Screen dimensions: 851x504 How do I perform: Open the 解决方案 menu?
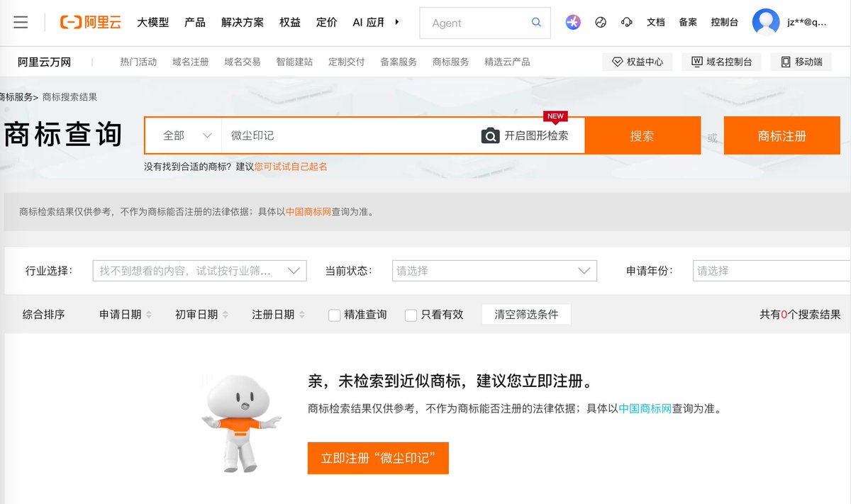coord(243,23)
